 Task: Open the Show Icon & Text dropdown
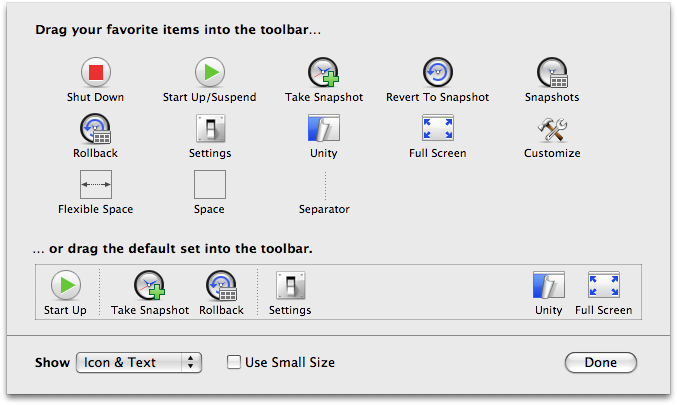(x=139, y=362)
